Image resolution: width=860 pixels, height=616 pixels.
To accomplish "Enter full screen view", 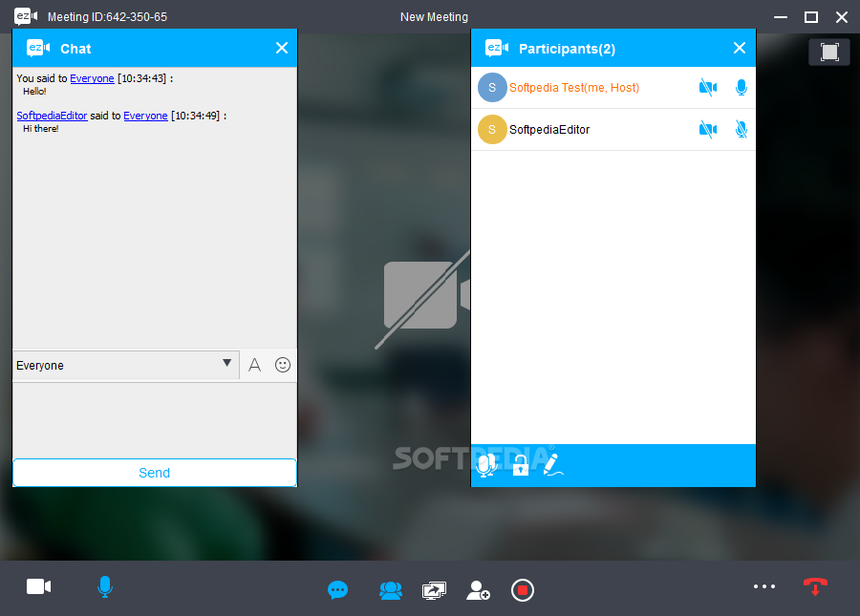I will [x=829, y=53].
